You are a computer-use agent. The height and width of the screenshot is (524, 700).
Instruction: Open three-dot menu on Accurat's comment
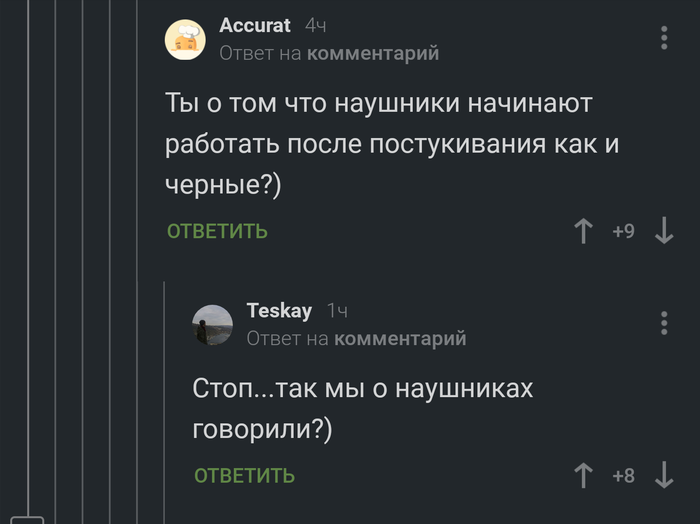click(664, 38)
